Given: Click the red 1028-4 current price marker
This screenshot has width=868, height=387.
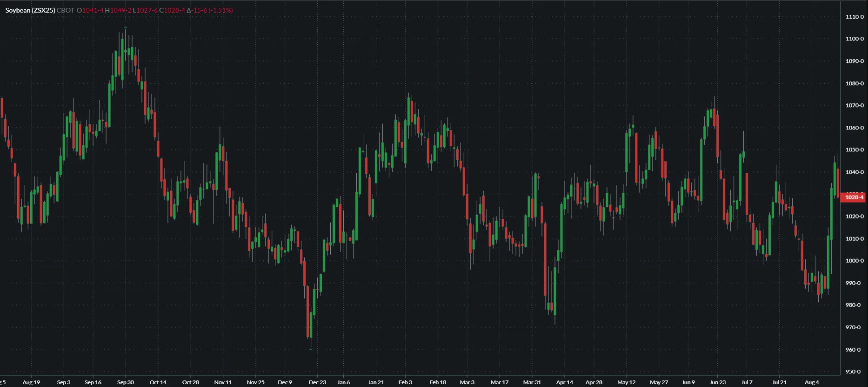Looking at the screenshot, I should 854,197.
